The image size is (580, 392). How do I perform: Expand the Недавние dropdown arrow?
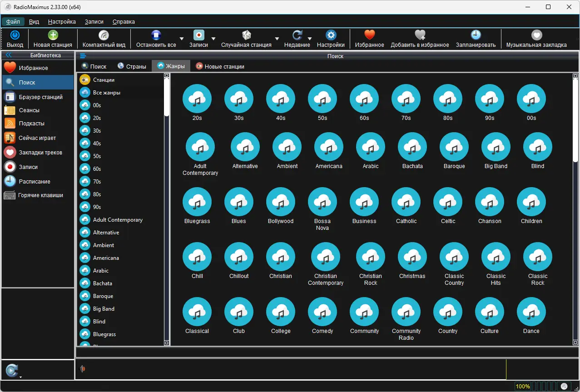tap(310, 39)
